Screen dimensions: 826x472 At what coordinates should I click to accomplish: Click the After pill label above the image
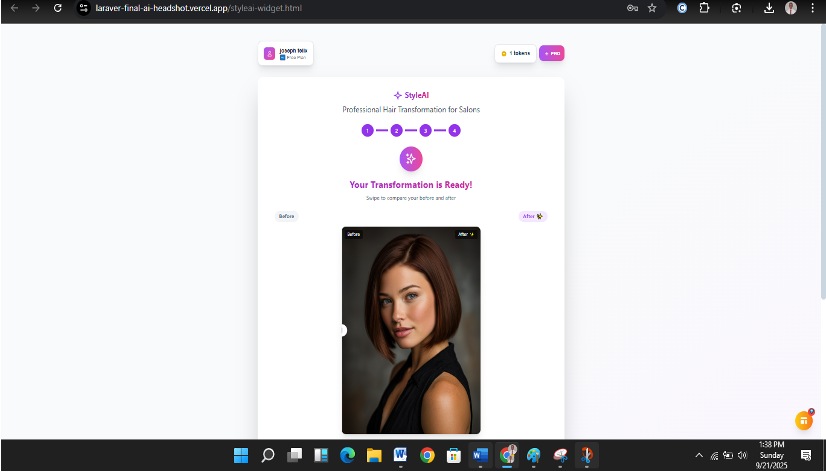(x=532, y=216)
